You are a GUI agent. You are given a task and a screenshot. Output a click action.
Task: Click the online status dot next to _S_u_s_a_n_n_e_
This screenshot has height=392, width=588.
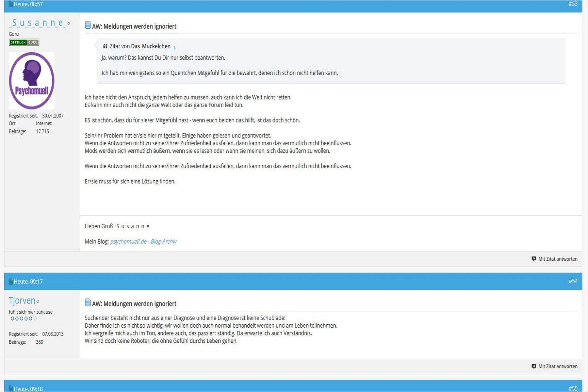coord(69,24)
